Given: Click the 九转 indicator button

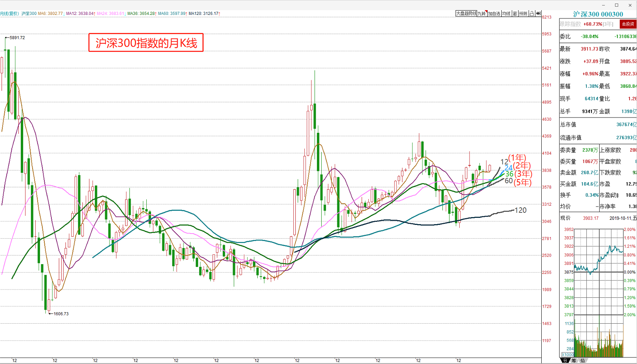Looking at the screenshot, I should pyautogui.click(x=482, y=14).
